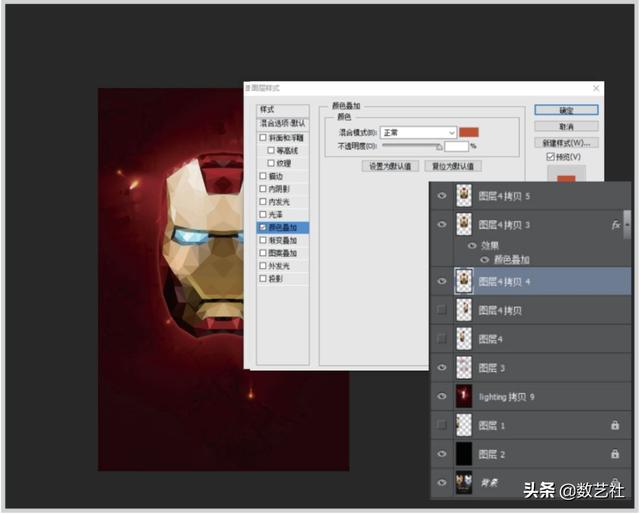Click the layers panel vertical scrollbar
The image size is (640, 514).
627,225
